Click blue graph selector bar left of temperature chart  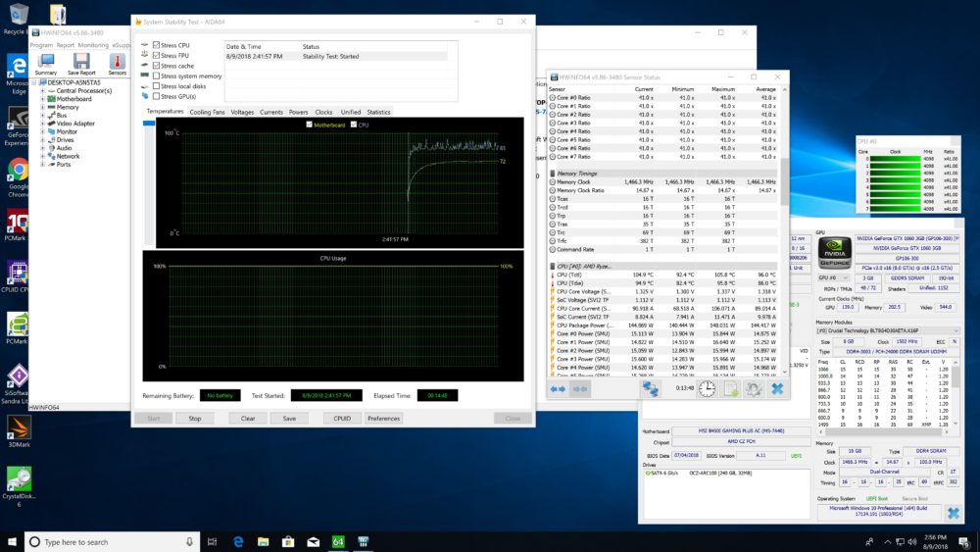coord(149,124)
